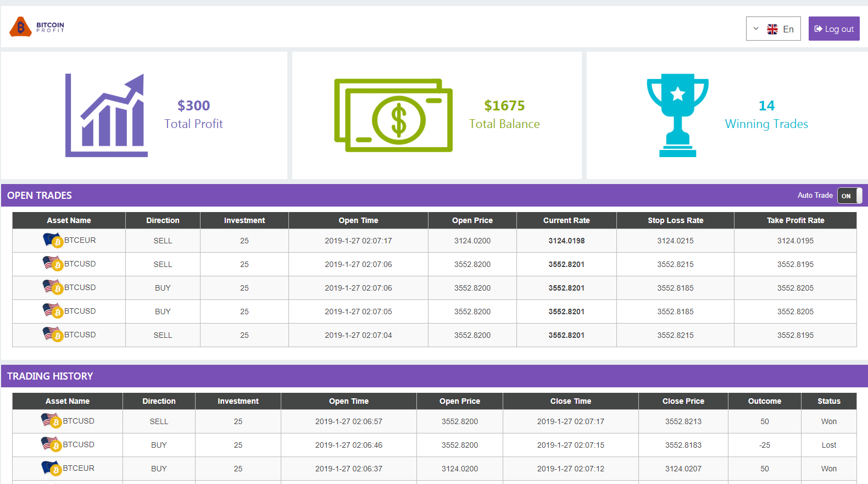This screenshot has height=484, width=868.
Task: Click the language dropdown chevron arrow
Action: (x=756, y=29)
